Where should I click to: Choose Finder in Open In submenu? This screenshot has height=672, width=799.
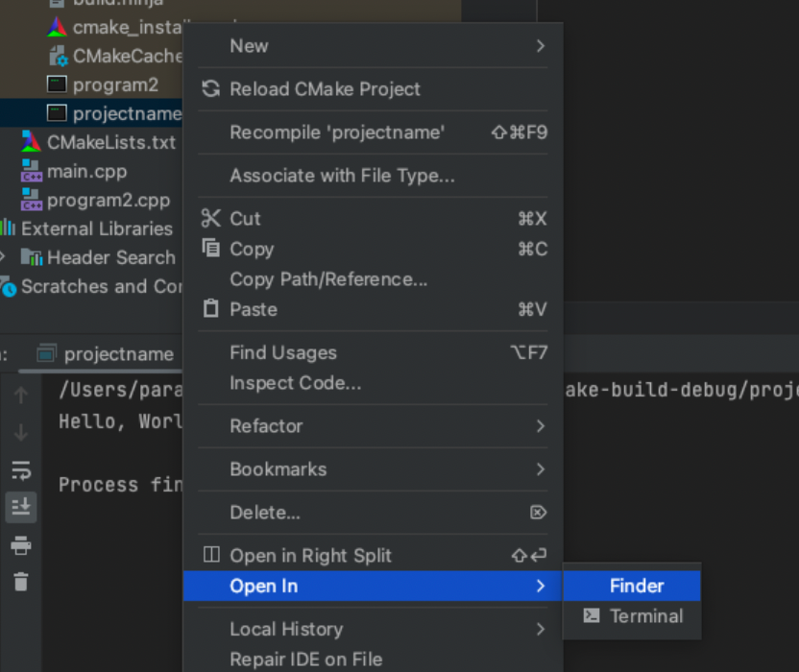(x=632, y=586)
